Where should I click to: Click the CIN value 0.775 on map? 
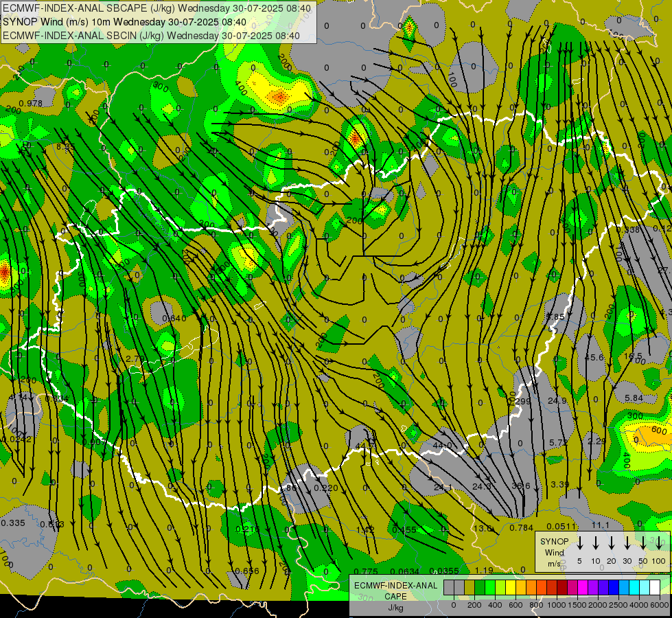[x=367, y=571]
